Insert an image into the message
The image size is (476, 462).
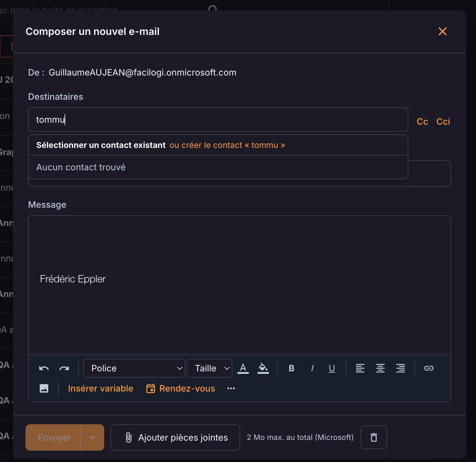click(x=44, y=388)
